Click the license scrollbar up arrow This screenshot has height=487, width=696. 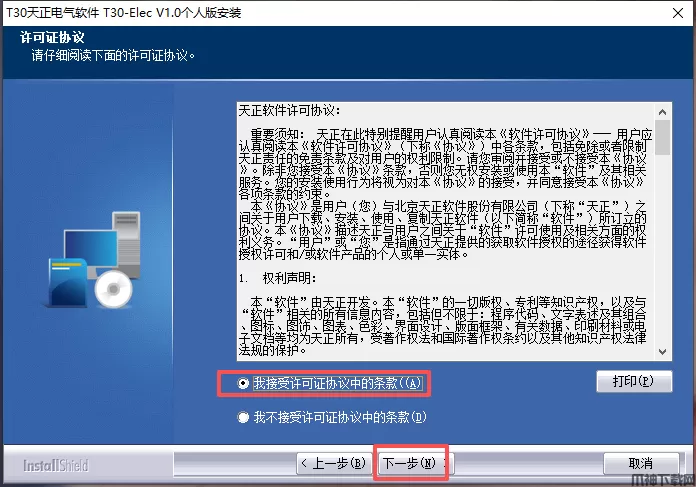click(x=663, y=112)
